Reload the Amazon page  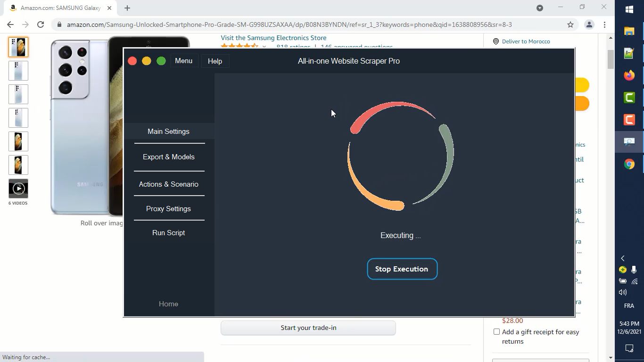click(x=41, y=25)
